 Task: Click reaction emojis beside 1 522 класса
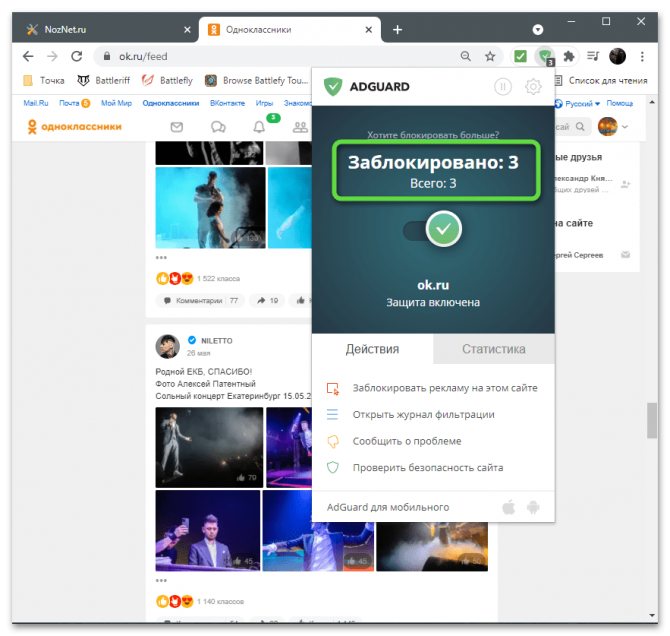click(x=175, y=279)
